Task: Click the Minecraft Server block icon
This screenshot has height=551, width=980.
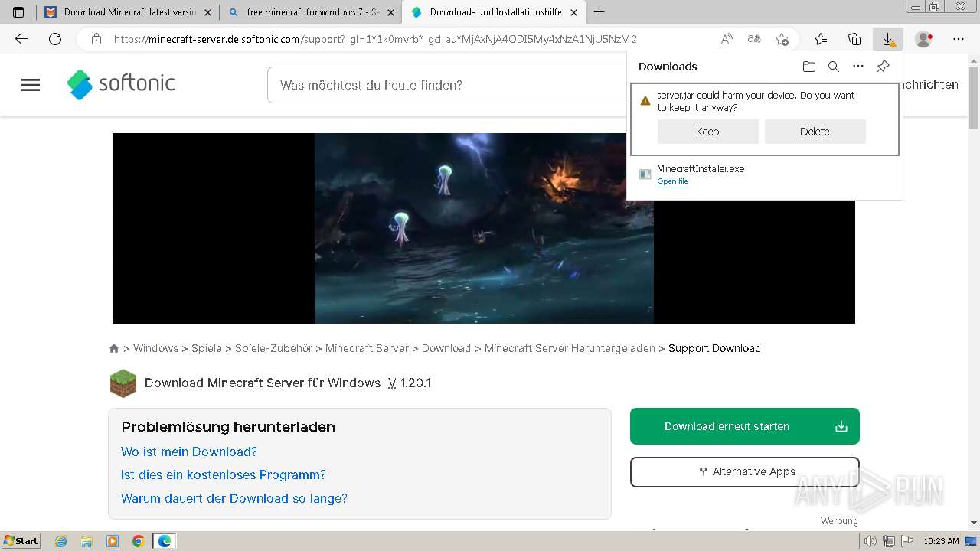Action: [123, 383]
